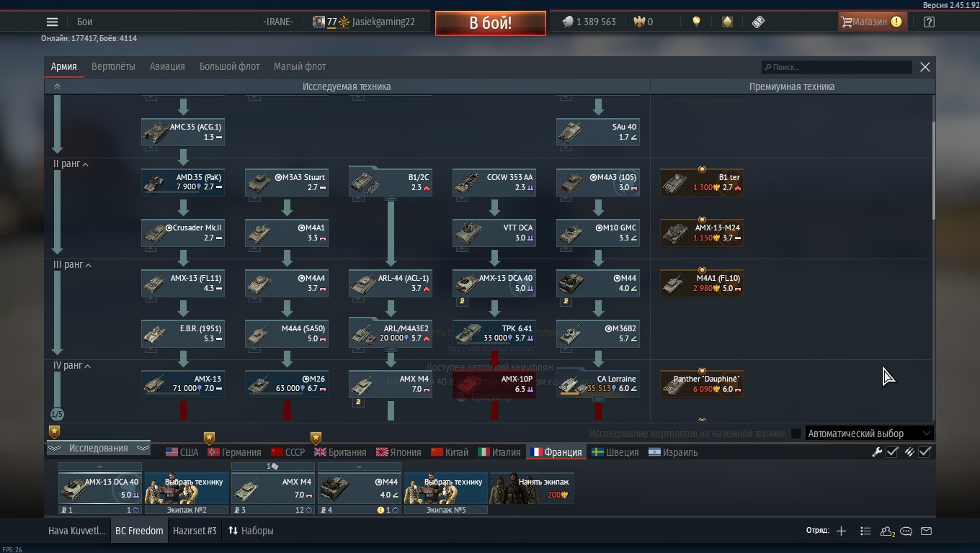Choose a vehicle for Экипаж №5
Viewport: 980px width, 553px height.
tap(446, 488)
